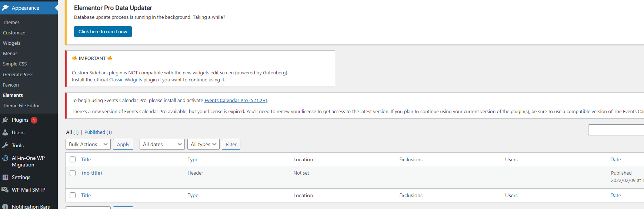
Task: Sort by Date column header
Action: coord(615,159)
